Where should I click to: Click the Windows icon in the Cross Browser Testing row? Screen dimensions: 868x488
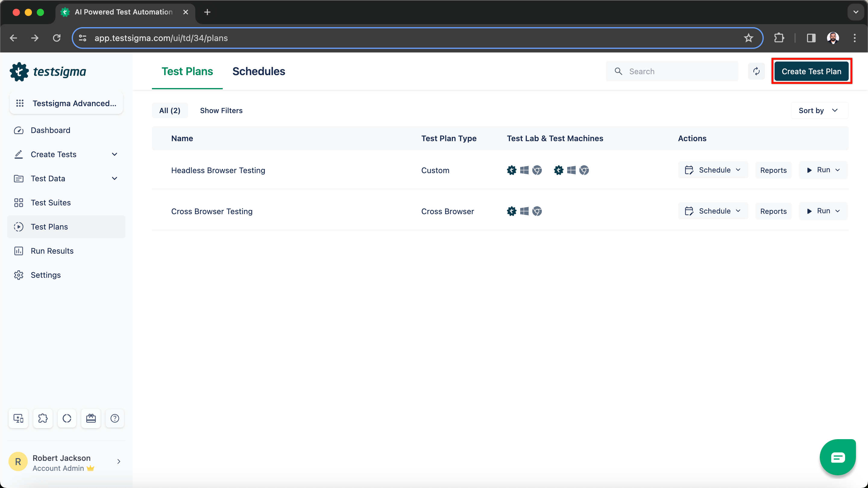point(524,211)
